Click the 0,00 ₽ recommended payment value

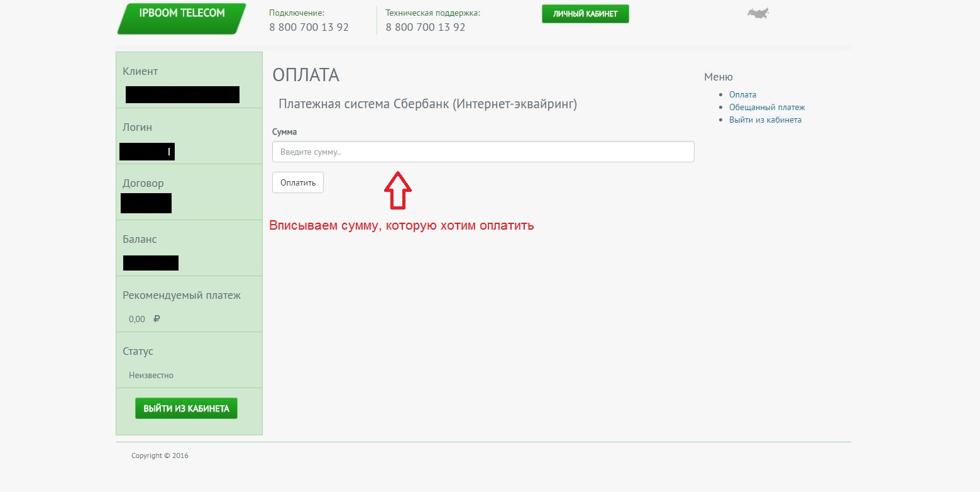(x=145, y=319)
